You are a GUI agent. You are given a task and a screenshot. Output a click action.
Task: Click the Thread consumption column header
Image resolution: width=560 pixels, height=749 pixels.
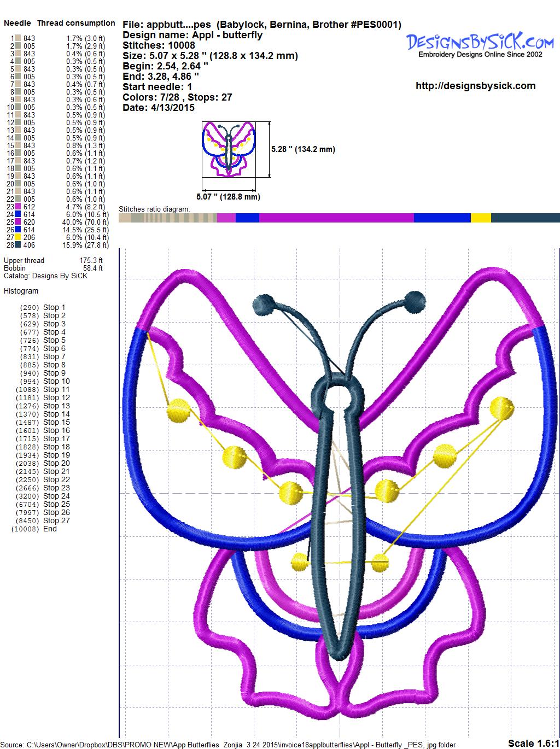76,23
